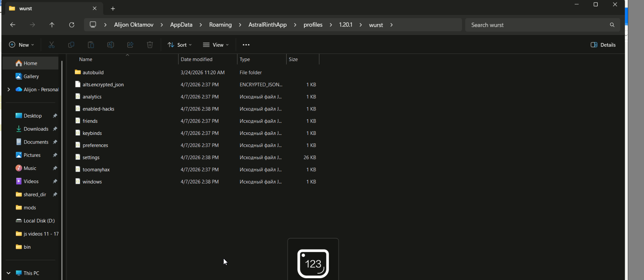This screenshot has height=280, width=644.
Task: Click the This PC monitor icon in address bar
Action: click(93, 24)
